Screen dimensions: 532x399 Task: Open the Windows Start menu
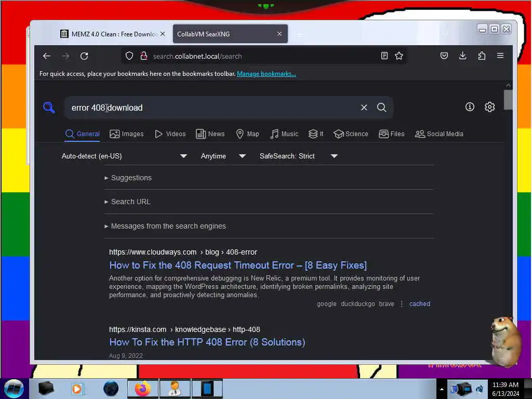[x=14, y=389]
